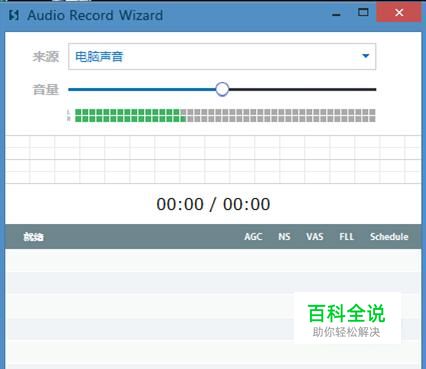Click the 00:00 / 00:00 time display
The image size is (426, 369).
coord(213,204)
